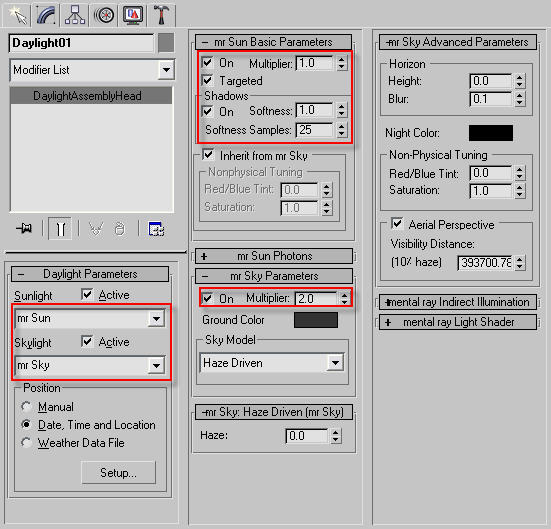The width and height of the screenshot is (551, 529).
Task: Click the Shadows Softness value field
Action: (315, 111)
